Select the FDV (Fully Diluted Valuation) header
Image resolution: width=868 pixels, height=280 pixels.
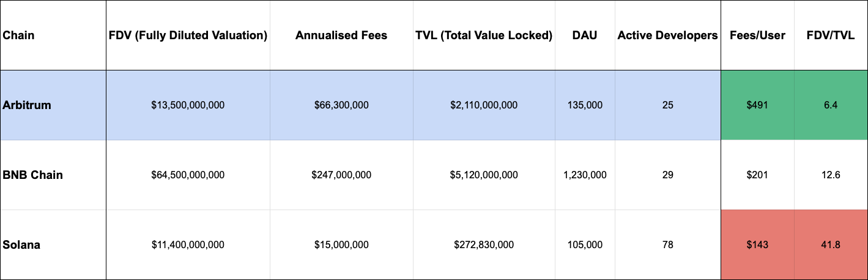[x=188, y=35]
